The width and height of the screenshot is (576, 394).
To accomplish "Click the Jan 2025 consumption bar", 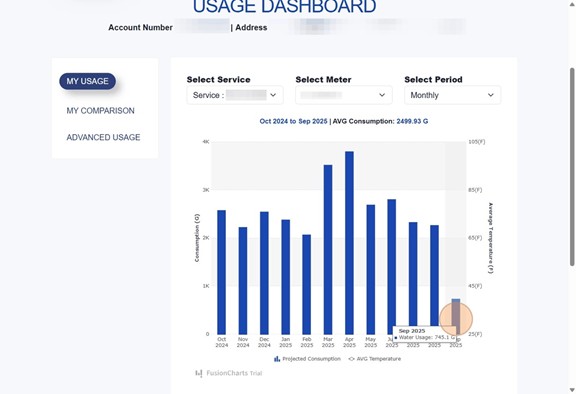I will pos(285,277).
